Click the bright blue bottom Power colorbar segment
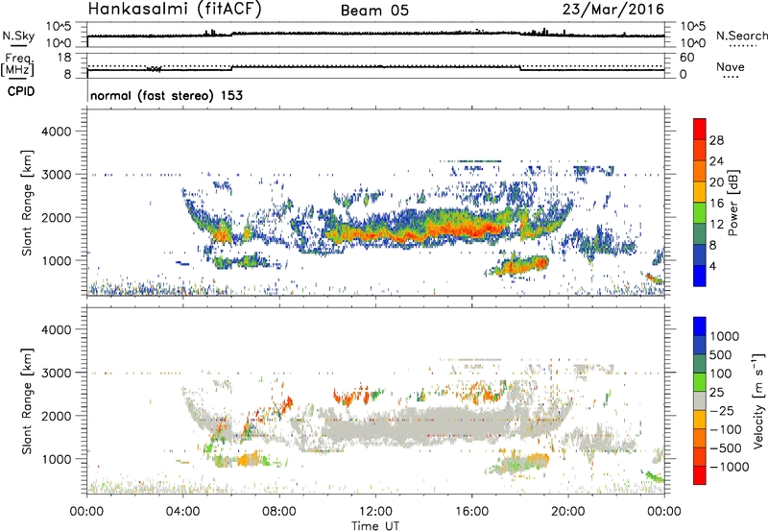The width and height of the screenshot is (768, 532). pyautogui.click(x=700, y=275)
